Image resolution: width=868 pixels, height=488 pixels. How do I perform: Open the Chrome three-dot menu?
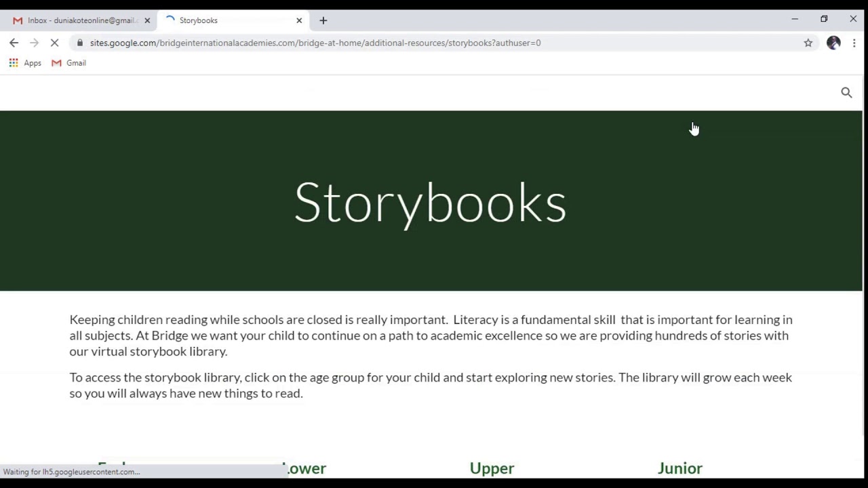pos(854,43)
